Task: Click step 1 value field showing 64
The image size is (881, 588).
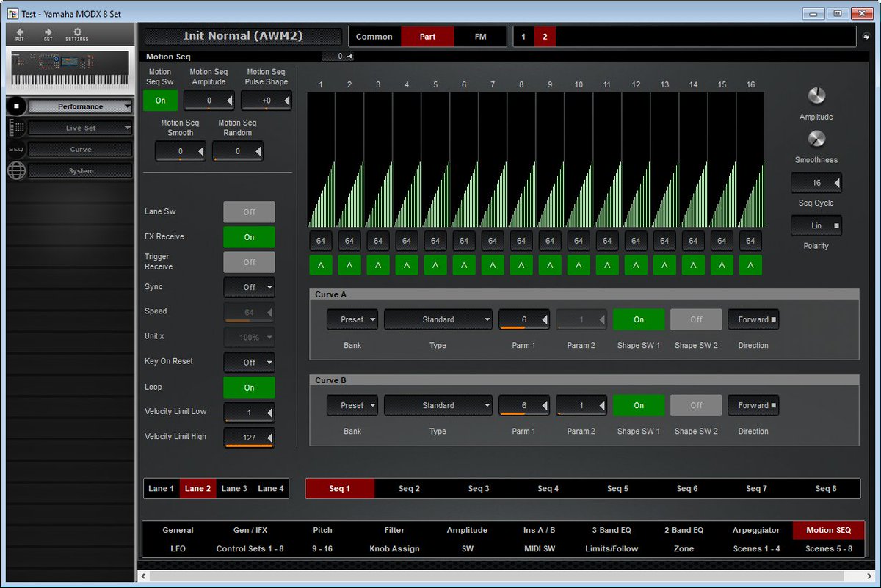Action: coord(321,241)
